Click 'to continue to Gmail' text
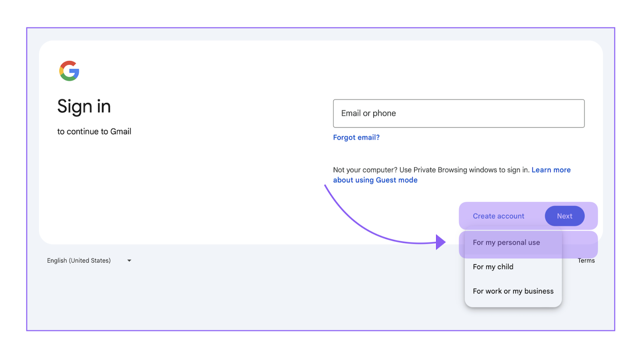 [x=94, y=131]
